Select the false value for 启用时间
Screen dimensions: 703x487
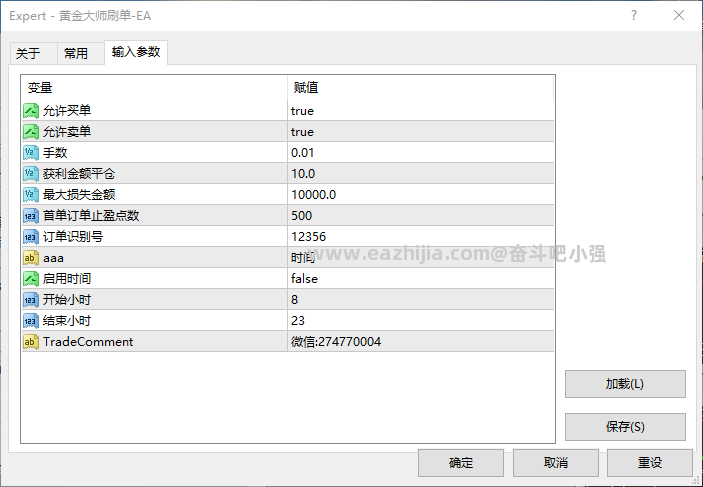(304, 279)
